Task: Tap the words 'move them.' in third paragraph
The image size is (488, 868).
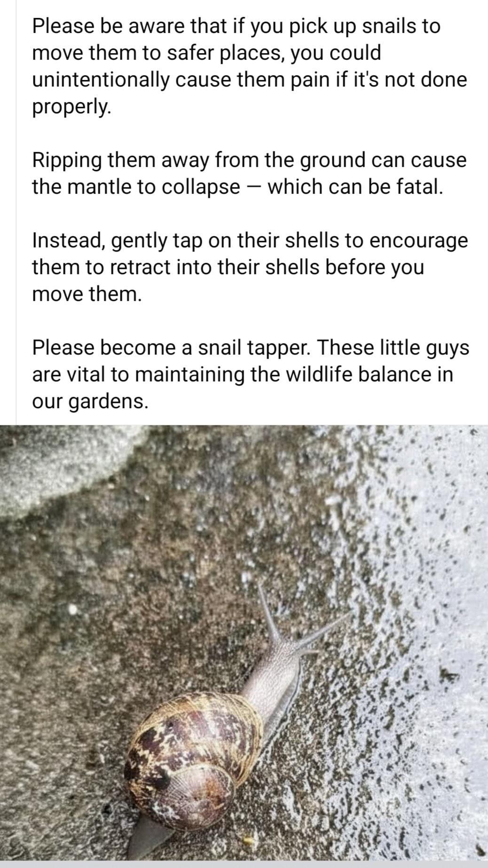Action: [x=87, y=295]
